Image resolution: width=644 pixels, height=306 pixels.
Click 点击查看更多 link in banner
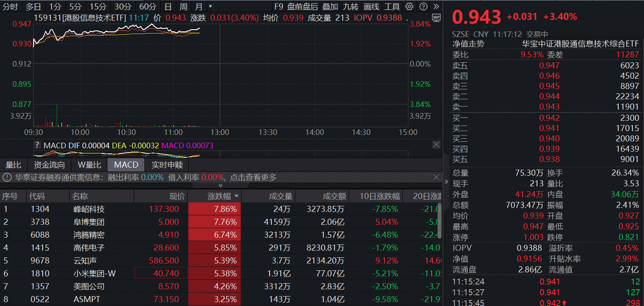pyautogui.click(x=253, y=177)
